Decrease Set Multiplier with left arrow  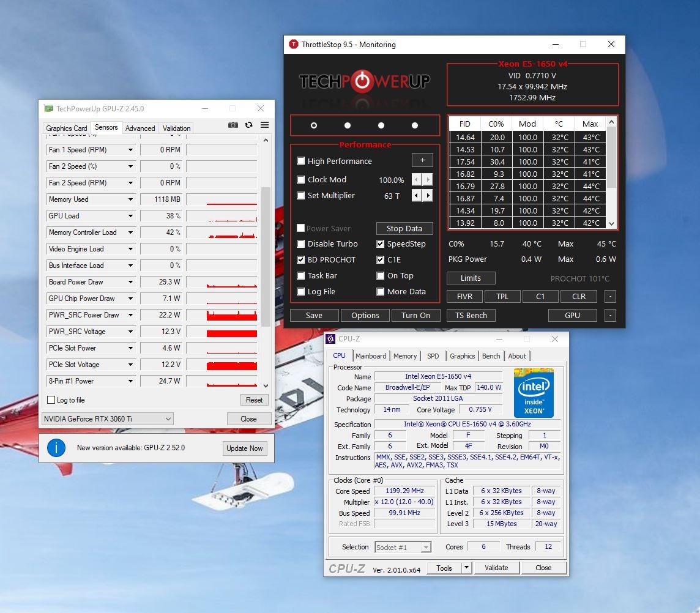(x=417, y=196)
